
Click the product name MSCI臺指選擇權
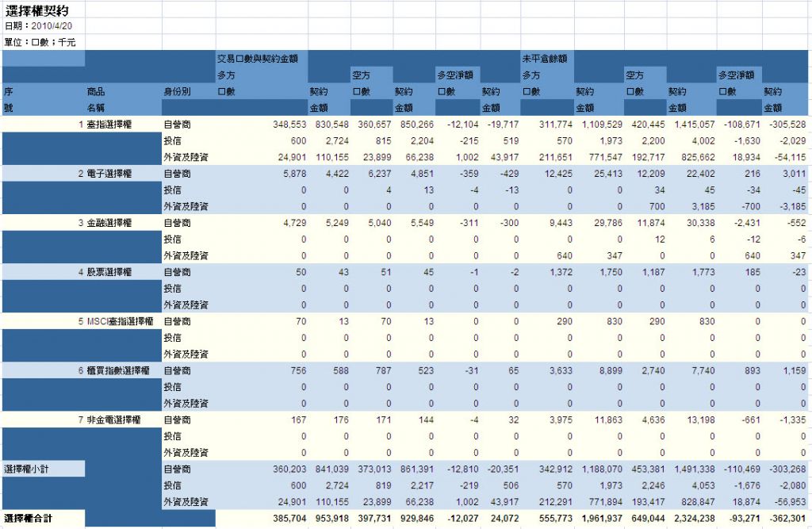click(x=121, y=321)
